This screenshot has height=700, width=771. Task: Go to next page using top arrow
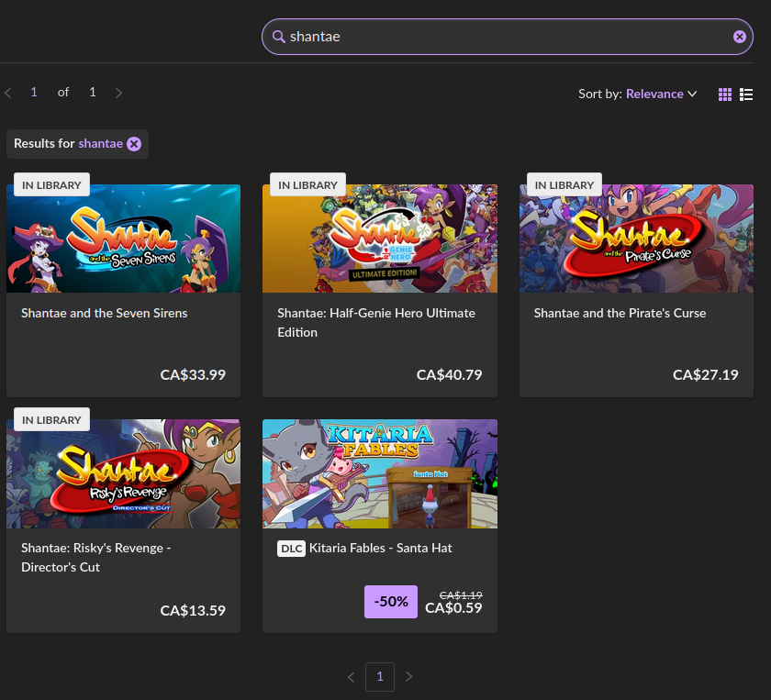(118, 93)
